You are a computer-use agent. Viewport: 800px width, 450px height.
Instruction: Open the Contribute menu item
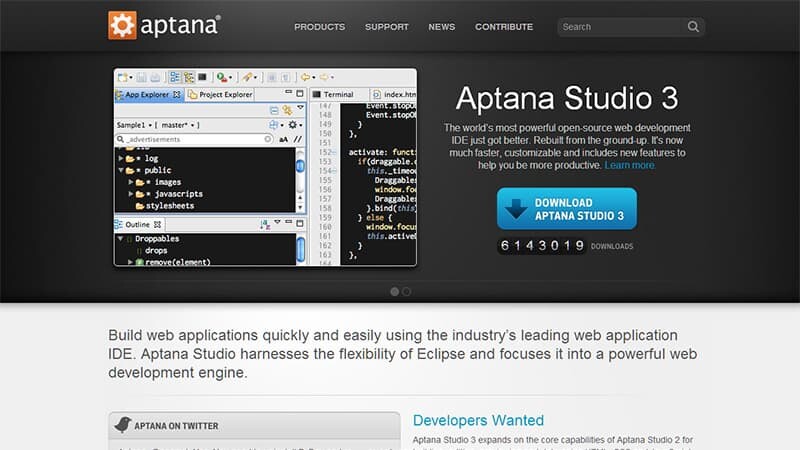coord(504,27)
